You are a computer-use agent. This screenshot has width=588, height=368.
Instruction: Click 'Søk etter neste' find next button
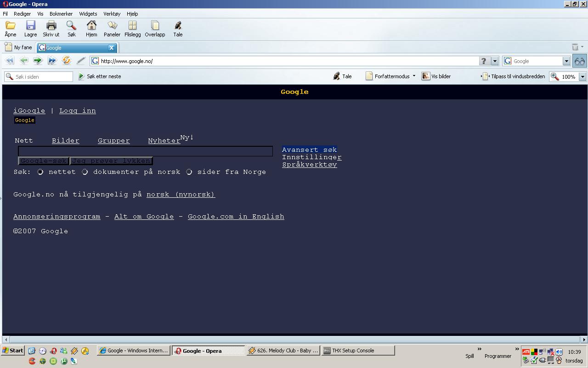pos(100,76)
